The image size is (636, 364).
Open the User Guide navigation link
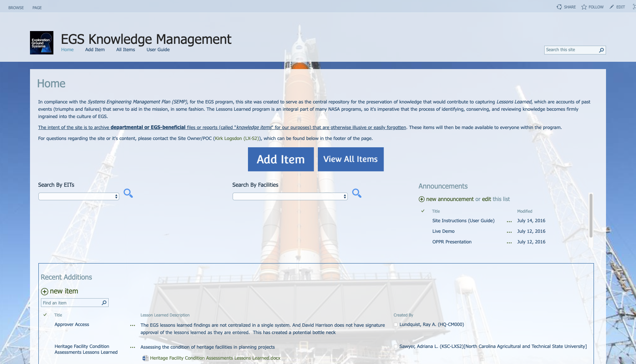[x=158, y=50]
